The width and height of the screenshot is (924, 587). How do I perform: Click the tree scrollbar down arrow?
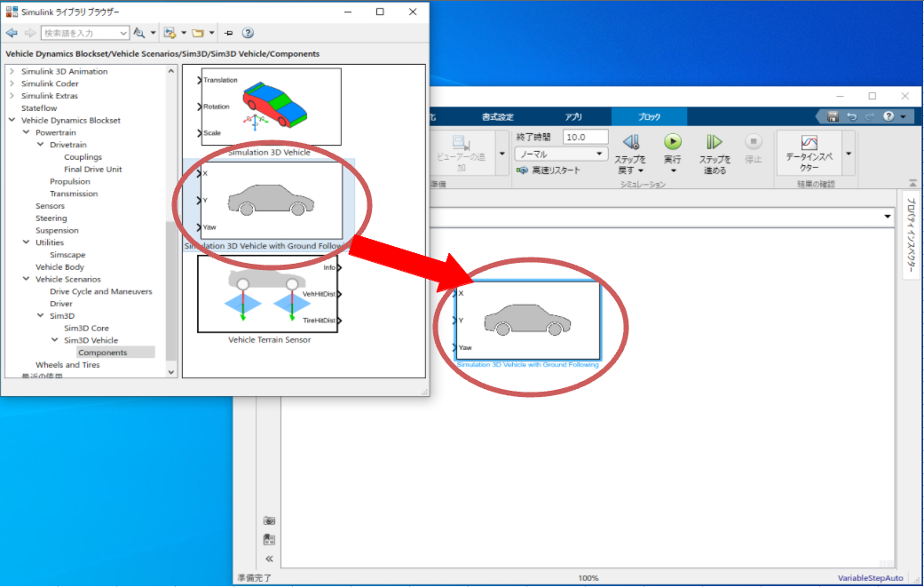click(171, 372)
